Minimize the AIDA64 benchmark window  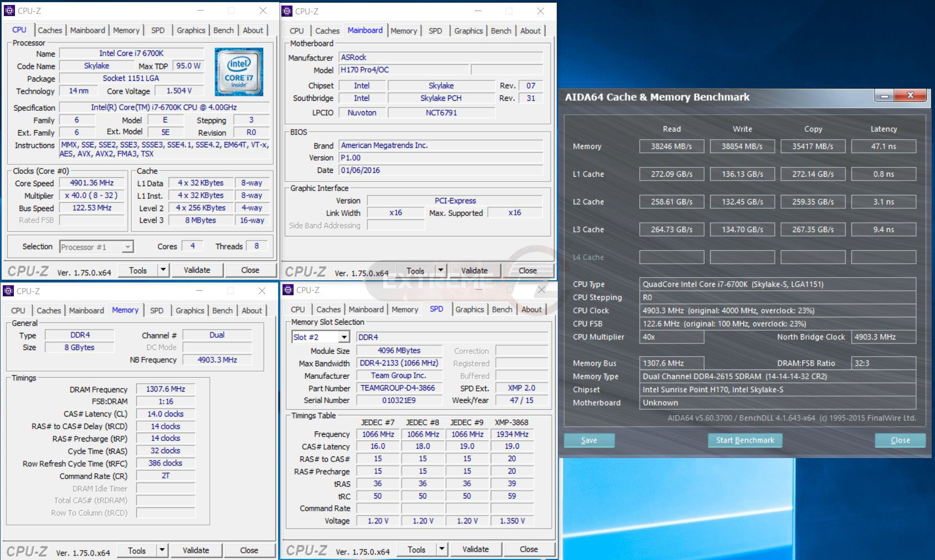coord(885,96)
